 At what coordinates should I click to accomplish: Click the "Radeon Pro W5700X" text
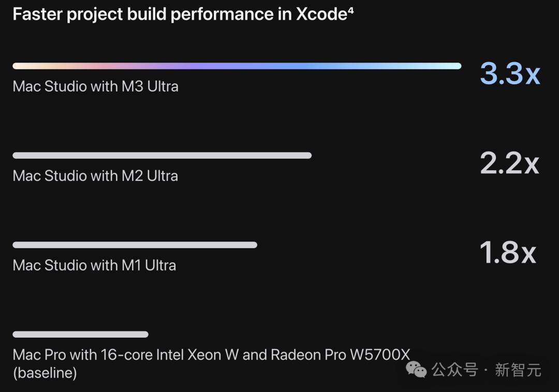(340, 355)
